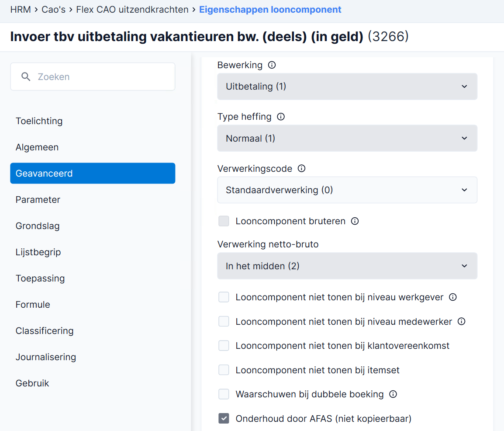Open the Type heffing Normaal dropdown
The width and height of the screenshot is (504, 431).
347,138
